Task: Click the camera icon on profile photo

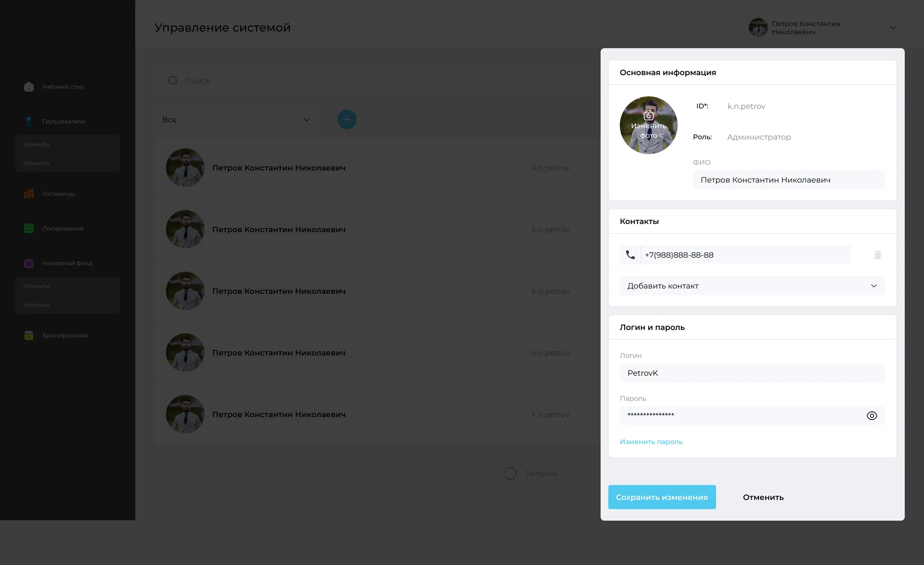Action: coord(649,115)
